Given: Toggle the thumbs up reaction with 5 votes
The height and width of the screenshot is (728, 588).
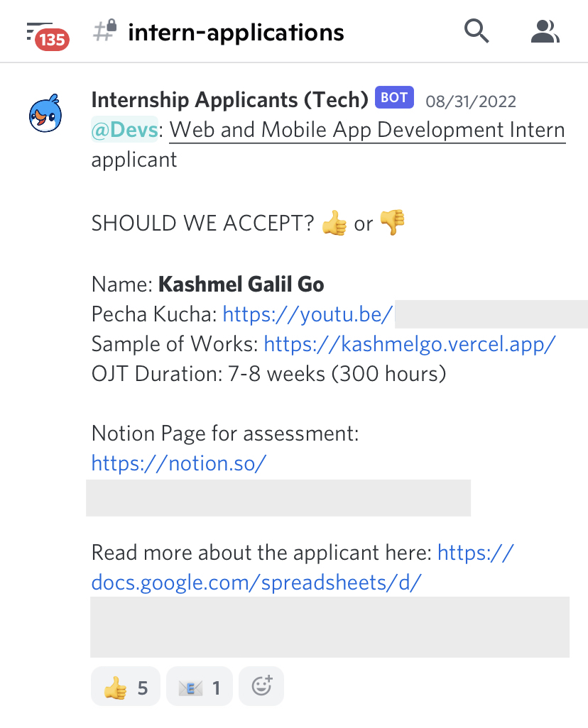Looking at the screenshot, I should click(x=125, y=685).
